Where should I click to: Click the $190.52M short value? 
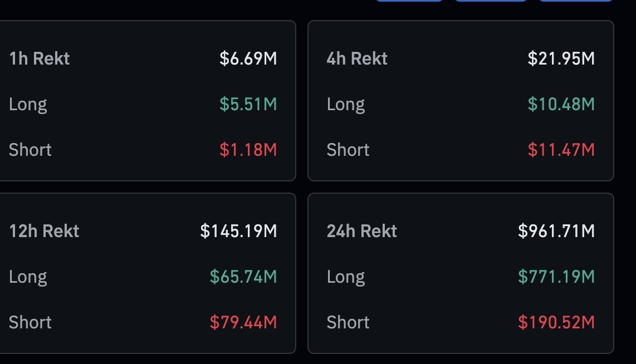[x=556, y=323]
